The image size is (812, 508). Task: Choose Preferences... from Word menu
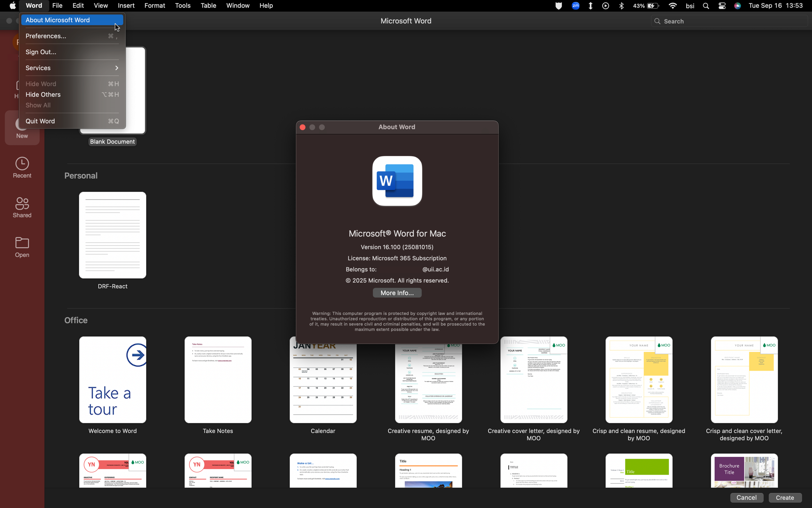(x=72, y=36)
